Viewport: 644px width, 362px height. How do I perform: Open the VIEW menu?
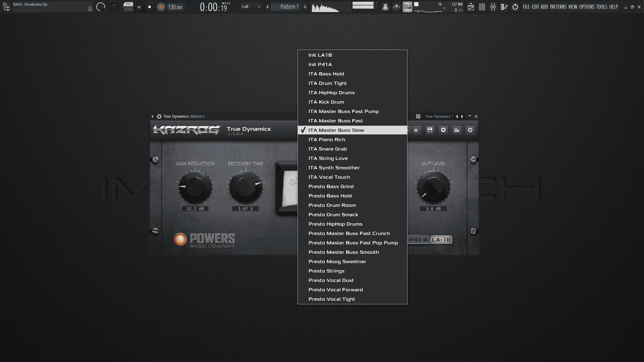[573, 7]
